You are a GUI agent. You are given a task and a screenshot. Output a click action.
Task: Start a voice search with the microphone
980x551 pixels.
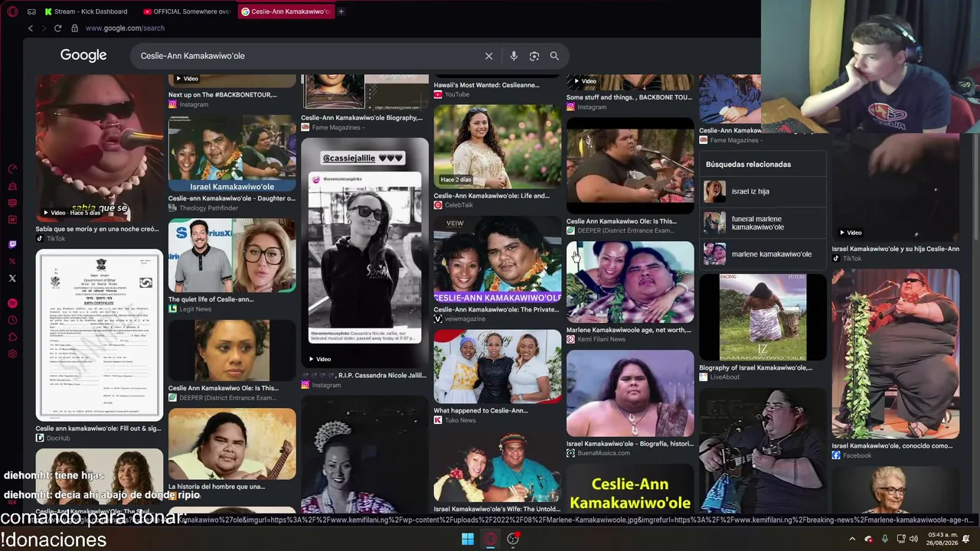click(514, 56)
